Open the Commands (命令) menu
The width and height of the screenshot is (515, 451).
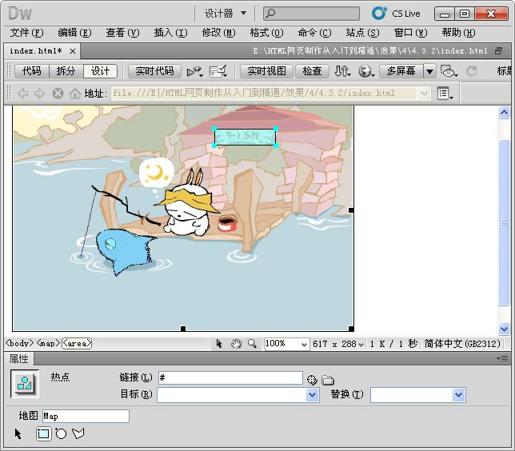point(314,33)
